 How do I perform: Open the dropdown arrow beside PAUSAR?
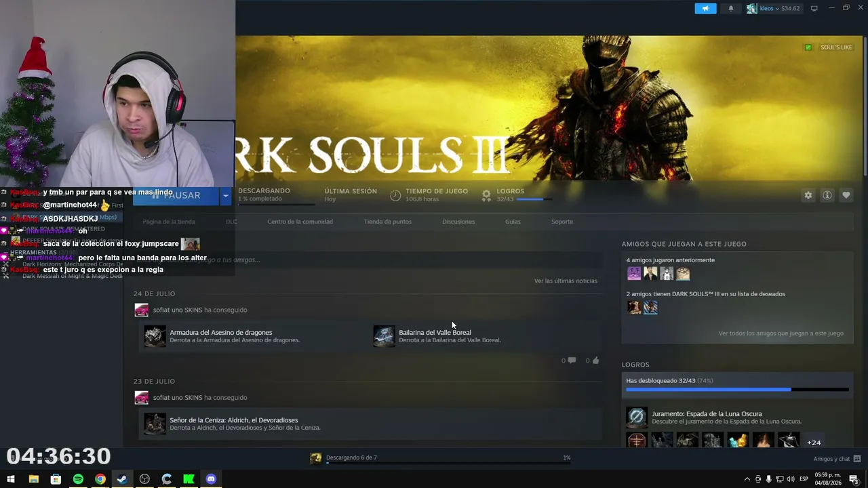coord(225,195)
